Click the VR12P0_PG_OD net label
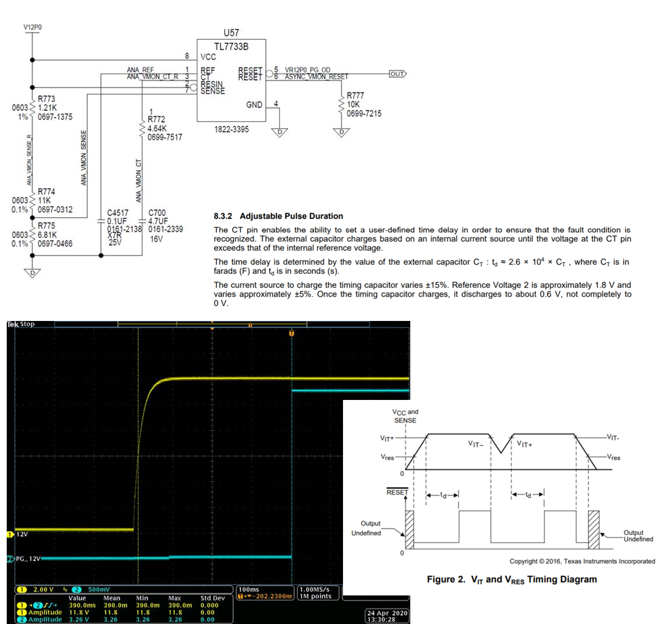Viewport: 672px width, 624px height. (308, 70)
